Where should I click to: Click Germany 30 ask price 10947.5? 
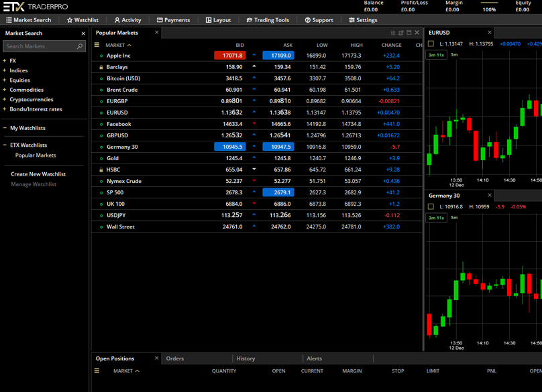[x=278, y=147]
